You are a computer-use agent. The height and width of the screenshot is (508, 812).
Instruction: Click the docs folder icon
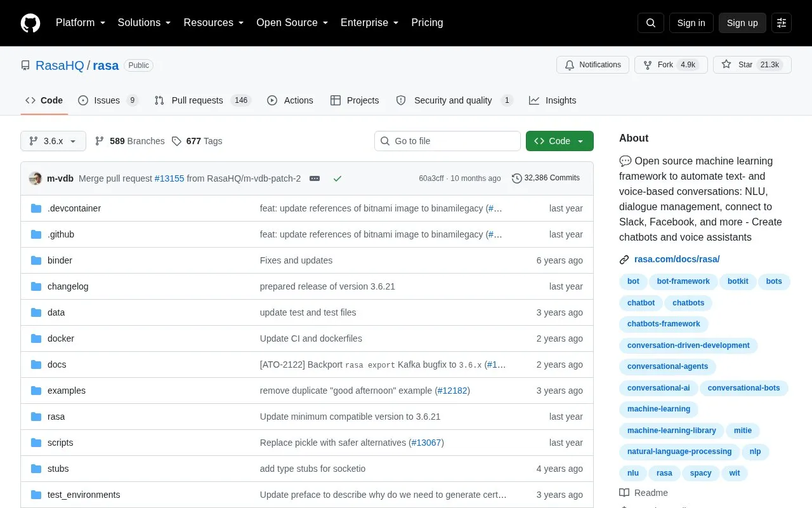36,364
